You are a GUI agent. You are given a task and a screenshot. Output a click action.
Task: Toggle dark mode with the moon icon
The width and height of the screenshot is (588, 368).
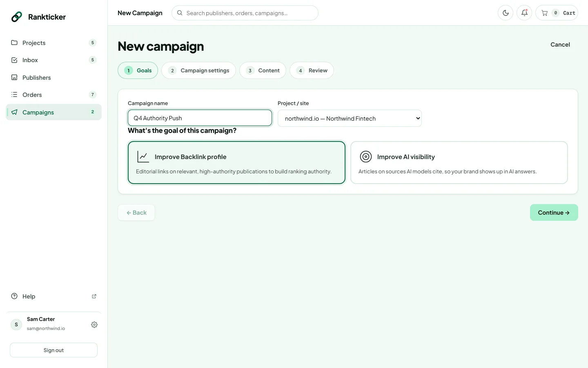pyautogui.click(x=506, y=13)
